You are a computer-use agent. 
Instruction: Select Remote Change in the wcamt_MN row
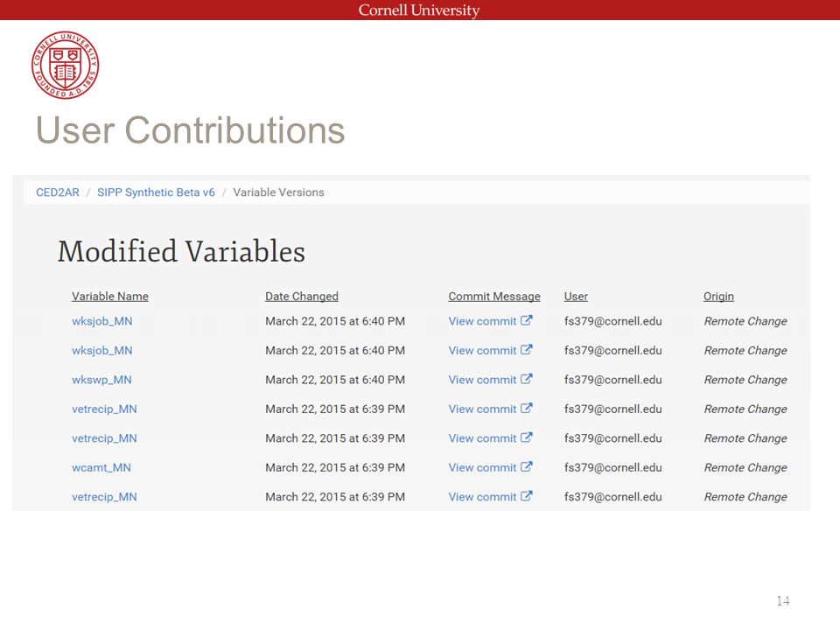coord(745,467)
